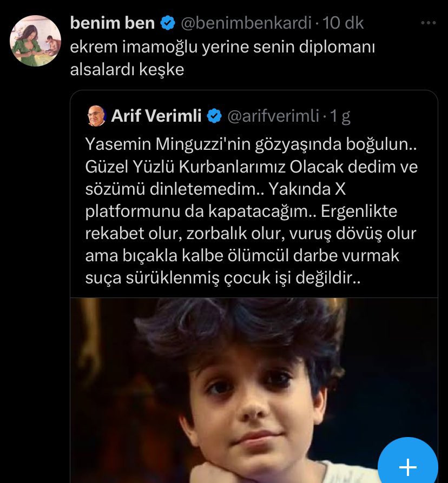Open the quoted tweet's child photo

[x=254, y=391]
